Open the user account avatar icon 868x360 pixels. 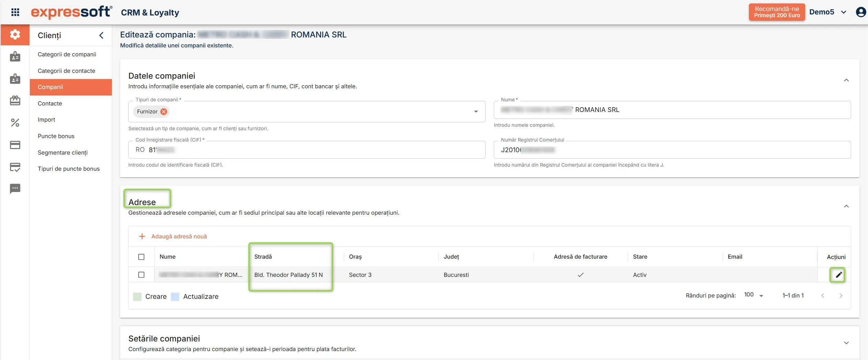pos(861,12)
